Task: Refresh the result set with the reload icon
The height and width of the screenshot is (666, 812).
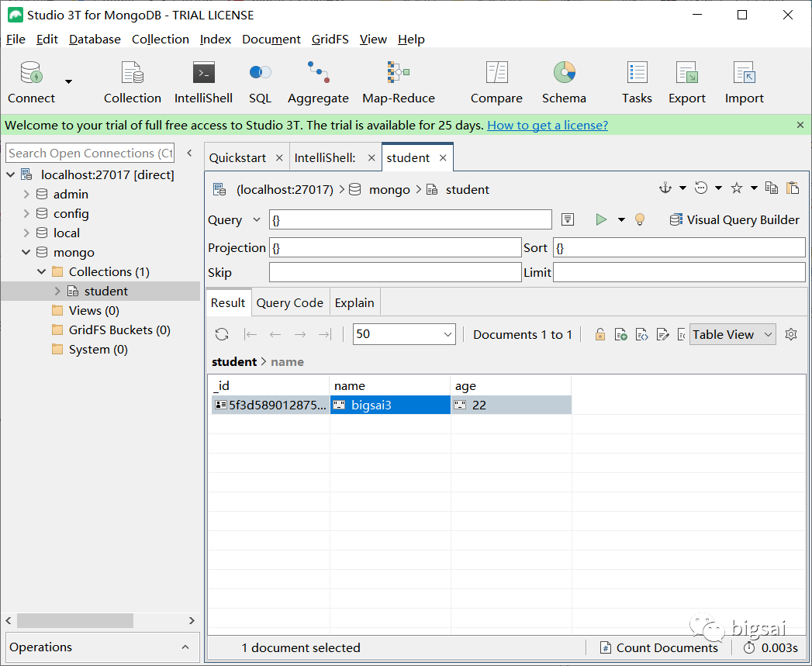Action: (x=222, y=335)
